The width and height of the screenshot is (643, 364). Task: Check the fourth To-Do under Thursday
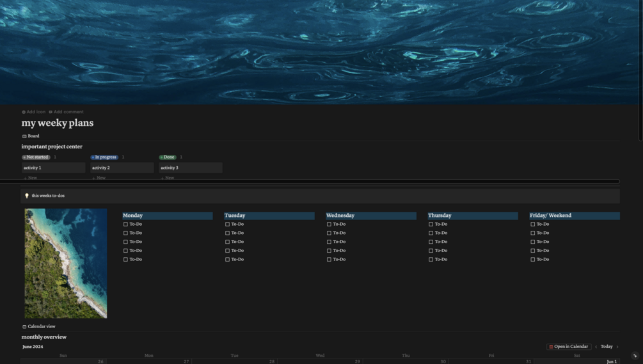(x=431, y=251)
